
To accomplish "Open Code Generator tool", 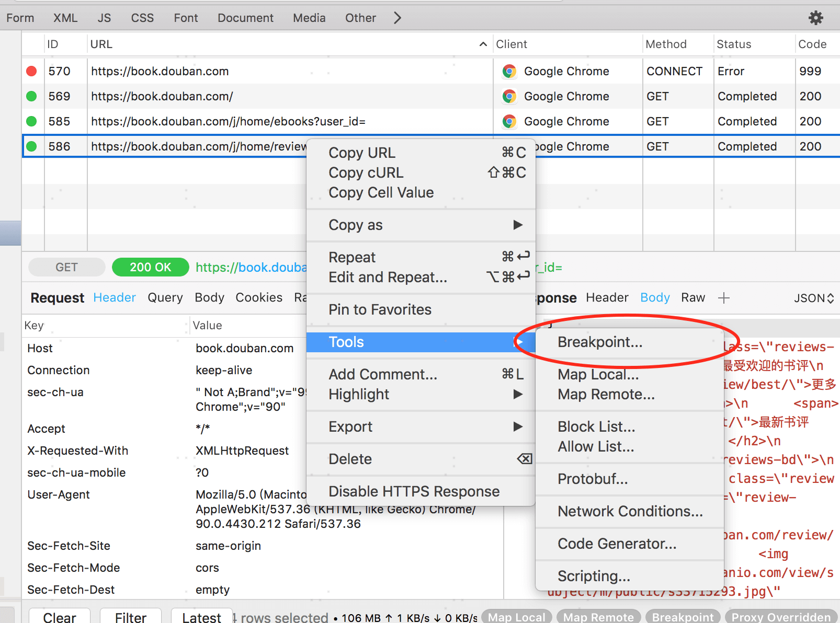I will [x=630, y=544].
